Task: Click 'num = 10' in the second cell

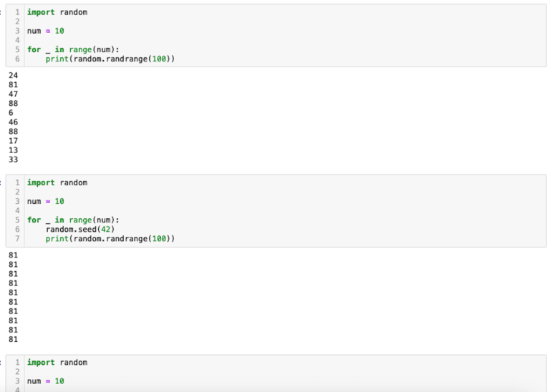Action: [46, 202]
